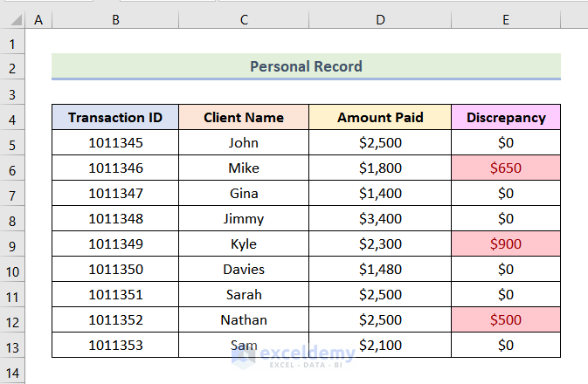Click the cell with name Gina
Screen dimensions: 588x384
point(244,194)
